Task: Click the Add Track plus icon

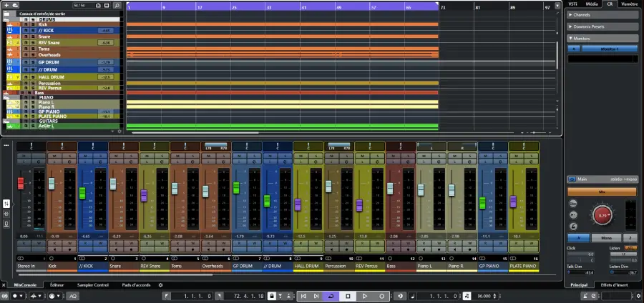Action: tap(6, 5)
